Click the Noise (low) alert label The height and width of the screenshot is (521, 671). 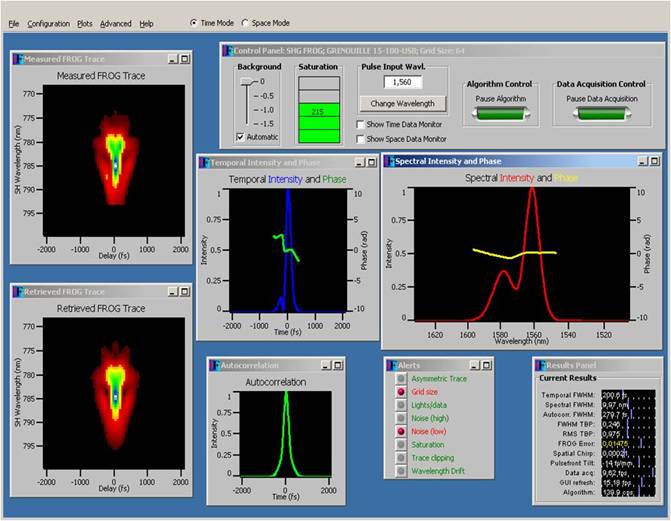coord(429,432)
